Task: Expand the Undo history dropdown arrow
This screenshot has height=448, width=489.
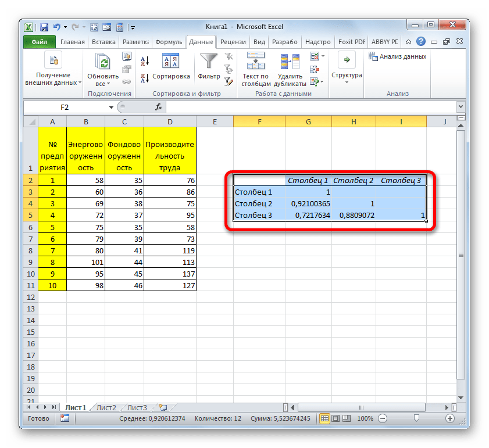Action: (65, 27)
